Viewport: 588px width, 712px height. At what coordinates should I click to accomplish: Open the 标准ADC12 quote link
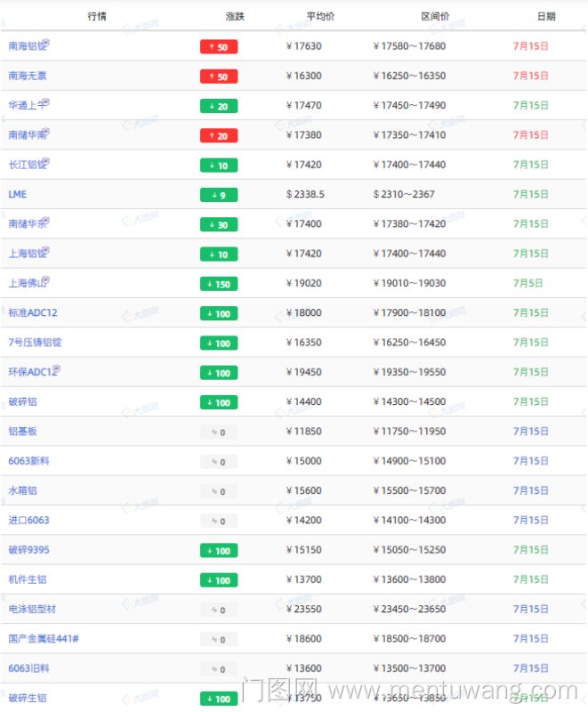33,312
